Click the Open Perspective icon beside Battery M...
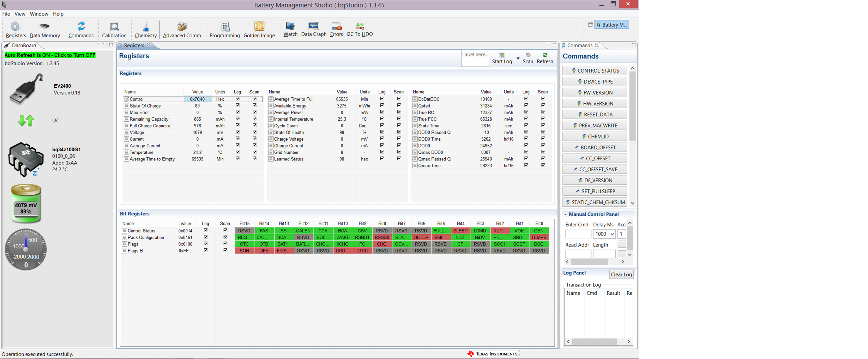This screenshot has width=868, height=359. 590,25
